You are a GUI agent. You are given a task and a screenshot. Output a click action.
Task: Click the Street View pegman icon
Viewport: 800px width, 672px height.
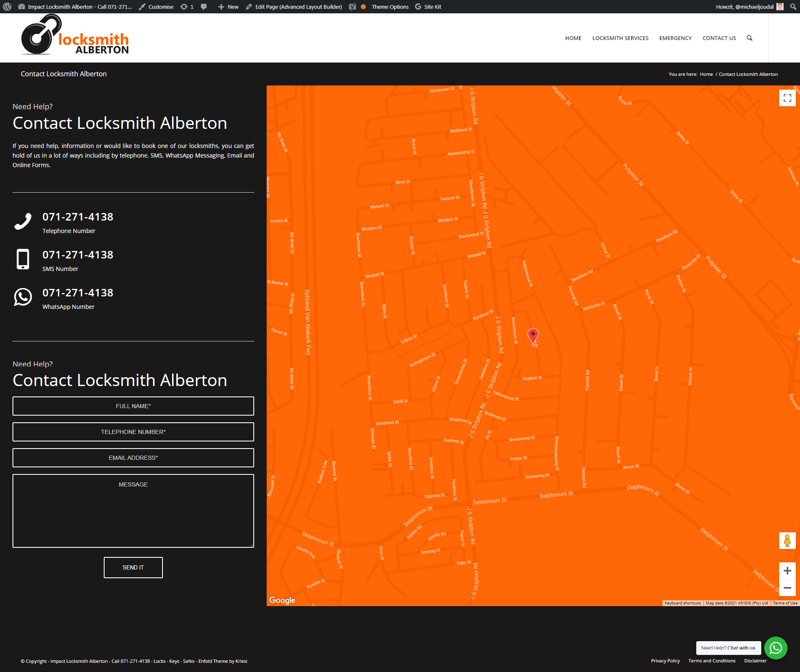pyautogui.click(x=787, y=541)
